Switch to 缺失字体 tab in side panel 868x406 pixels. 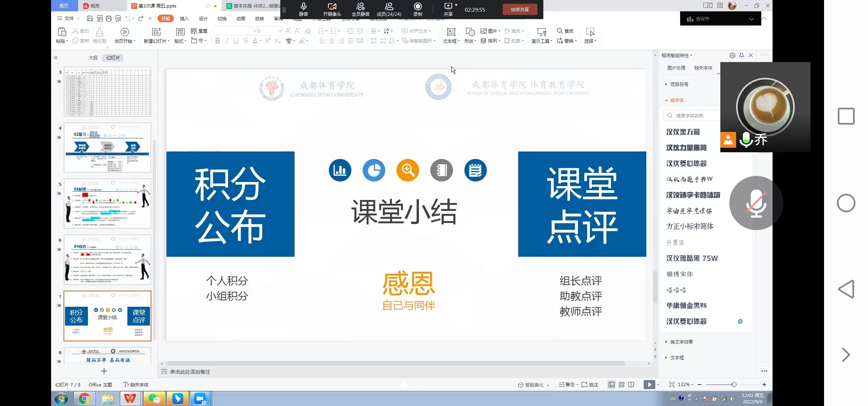(703, 68)
